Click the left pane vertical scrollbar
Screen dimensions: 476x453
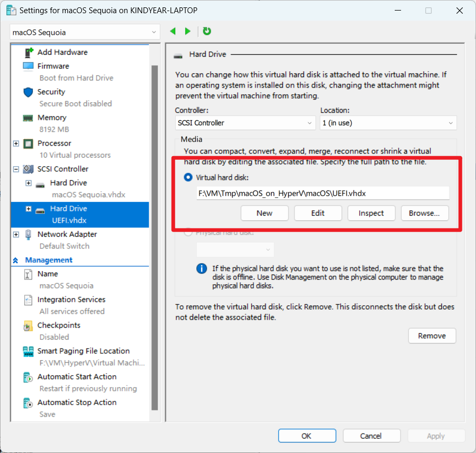click(155, 237)
